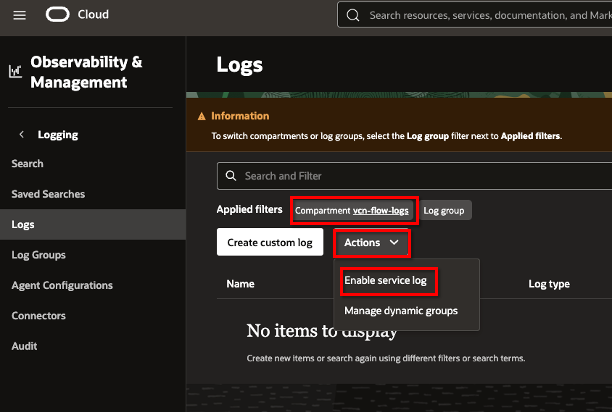
Task: Toggle the Actions dropdown button
Action: 371,243
